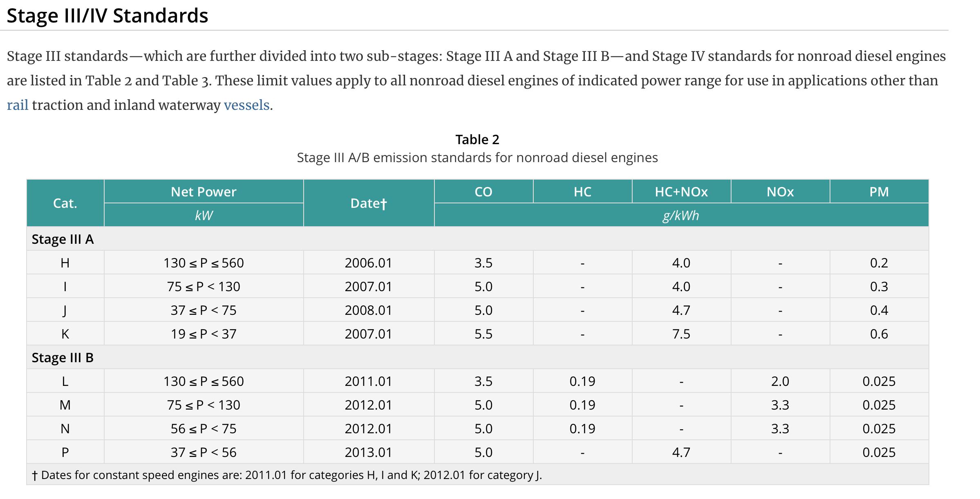This screenshot has height=499, width=980.
Task: Open the 'vessels' hyperlink
Action: pyautogui.click(x=246, y=105)
